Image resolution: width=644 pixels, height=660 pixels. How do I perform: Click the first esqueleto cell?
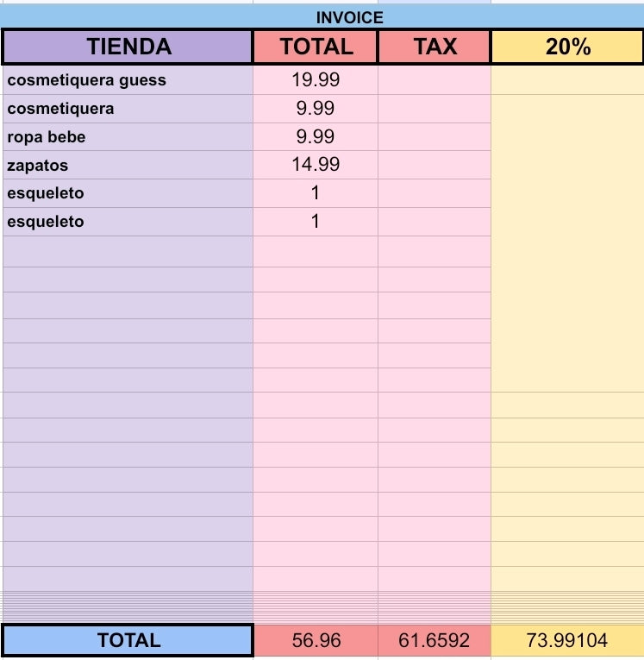tap(128, 193)
